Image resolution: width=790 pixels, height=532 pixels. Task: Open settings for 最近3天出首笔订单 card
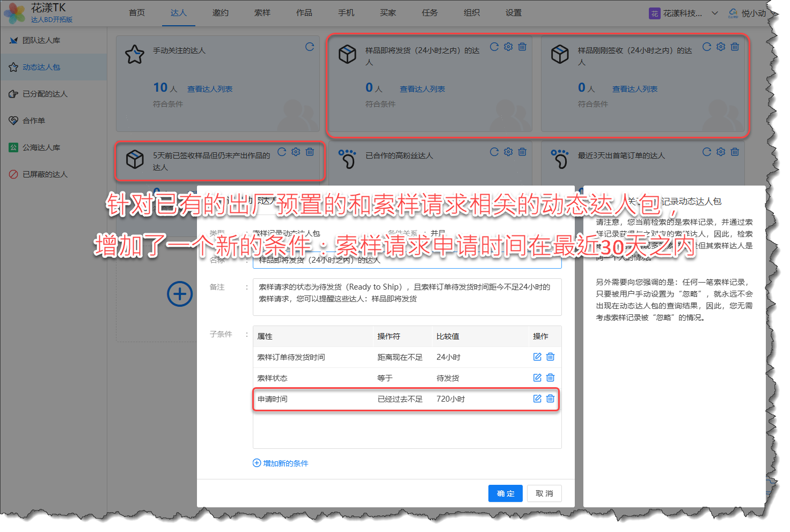tap(721, 152)
